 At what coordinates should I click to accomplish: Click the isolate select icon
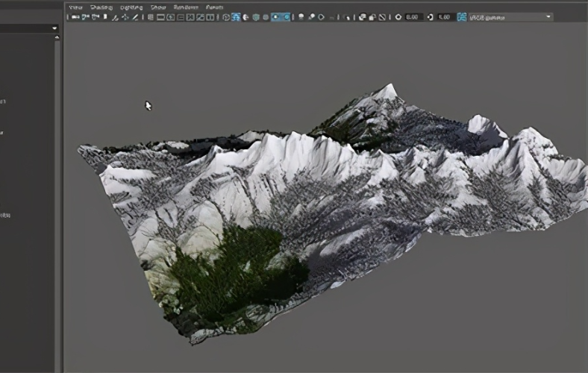(x=347, y=17)
